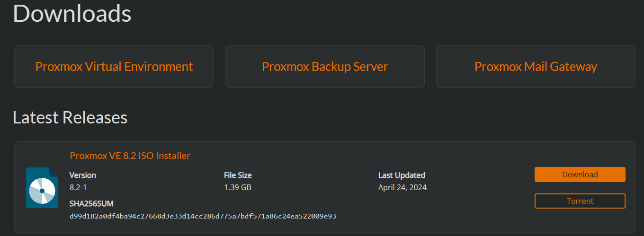The width and height of the screenshot is (644, 236).
Task: Open the Proxmox Virtual Environment downloads card
Action: pos(114,67)
